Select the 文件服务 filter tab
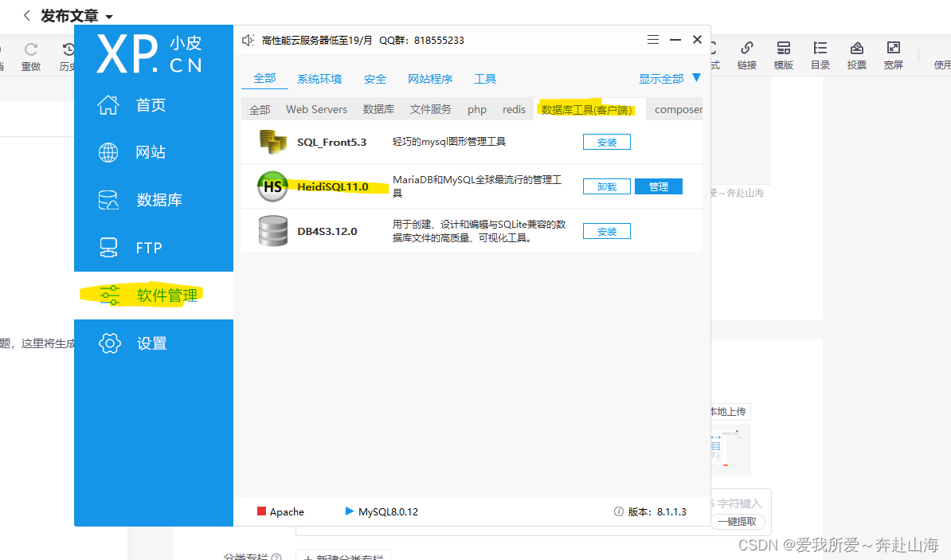 [x=431, y=109]
